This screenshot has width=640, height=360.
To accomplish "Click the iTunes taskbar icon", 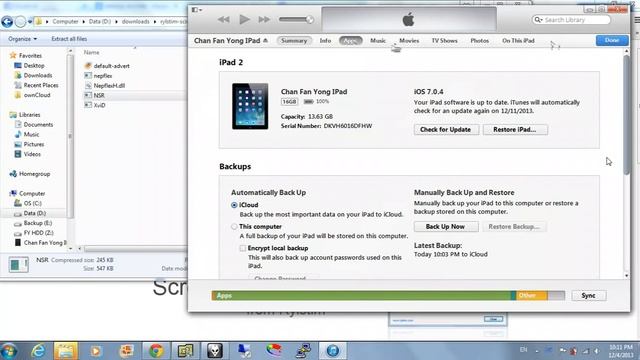I will coord(333,351).
